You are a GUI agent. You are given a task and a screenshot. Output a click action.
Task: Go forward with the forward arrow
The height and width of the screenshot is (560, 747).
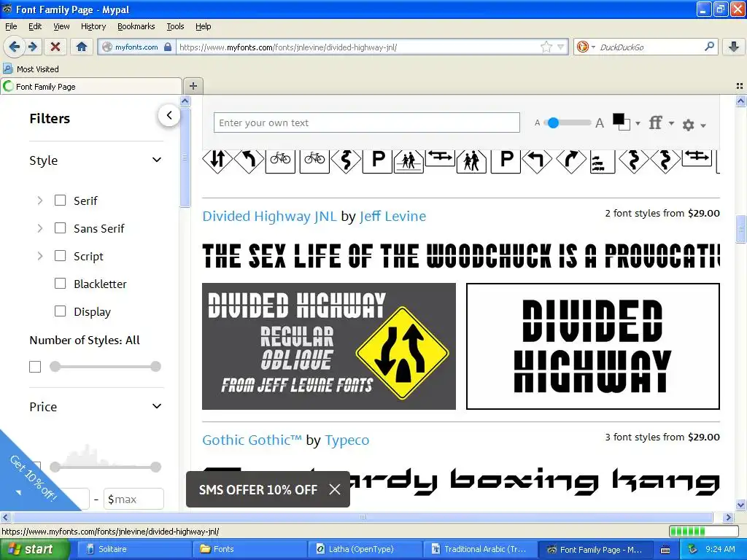32,47
